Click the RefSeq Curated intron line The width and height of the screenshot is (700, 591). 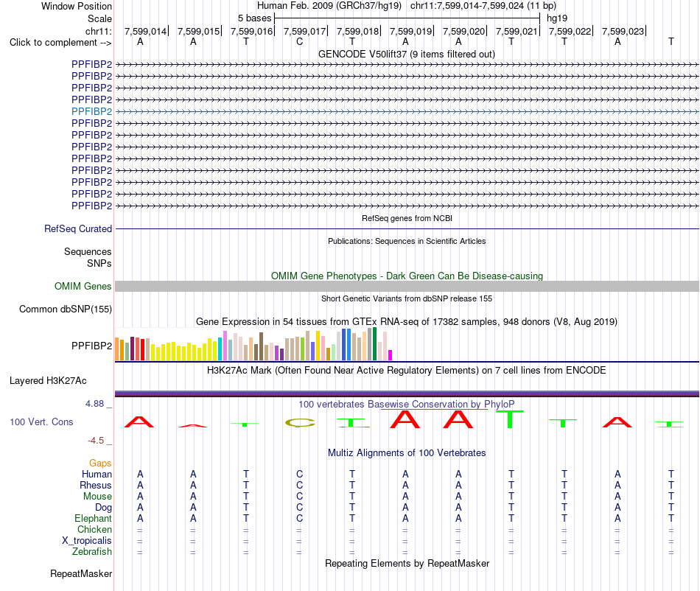point(407,229)
